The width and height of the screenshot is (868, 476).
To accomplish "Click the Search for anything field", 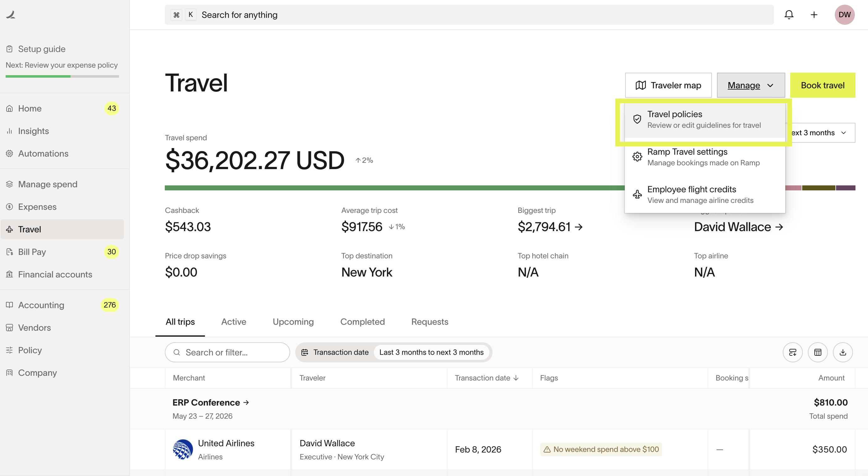I will 469,15.
